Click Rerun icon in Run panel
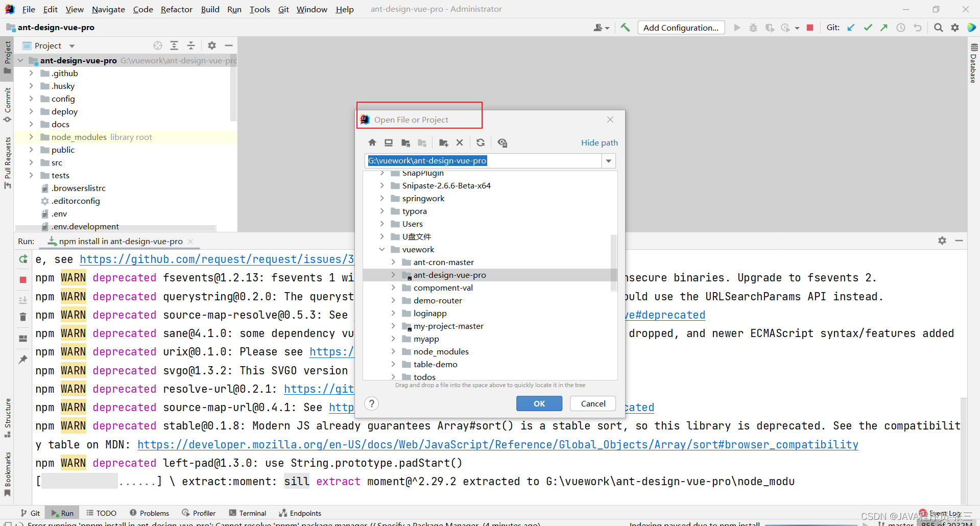The height and width of the screenshot is (526, 980). pyautogui.click(x=23, y=259)
